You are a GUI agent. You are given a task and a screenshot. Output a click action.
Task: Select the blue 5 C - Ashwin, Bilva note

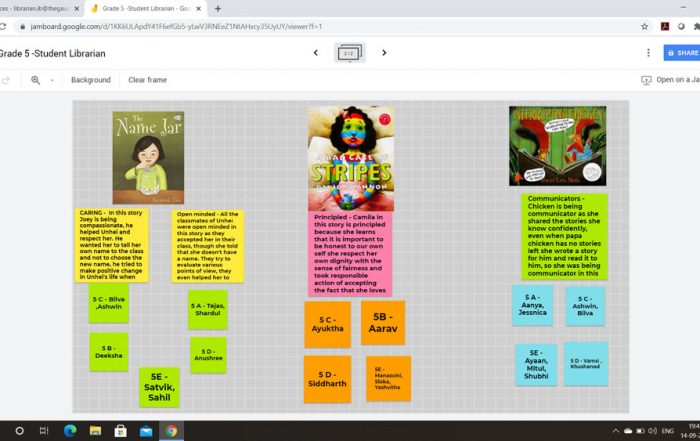(585, 306)
